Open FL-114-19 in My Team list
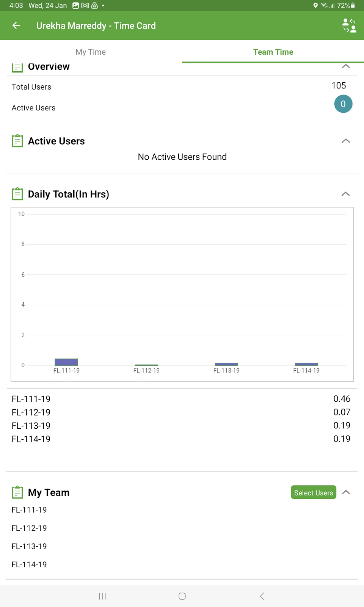This screenshot has height=607, width=364. [29, 565]
